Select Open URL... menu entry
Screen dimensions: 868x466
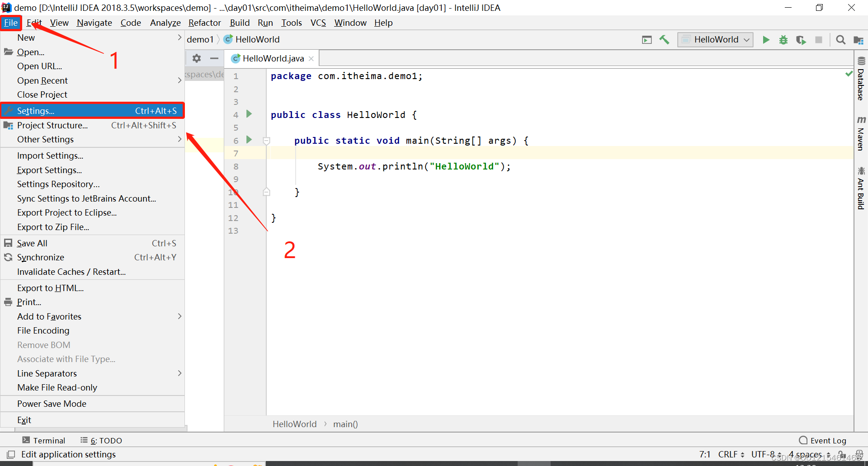pyautogui.click(x=93, y=66)
